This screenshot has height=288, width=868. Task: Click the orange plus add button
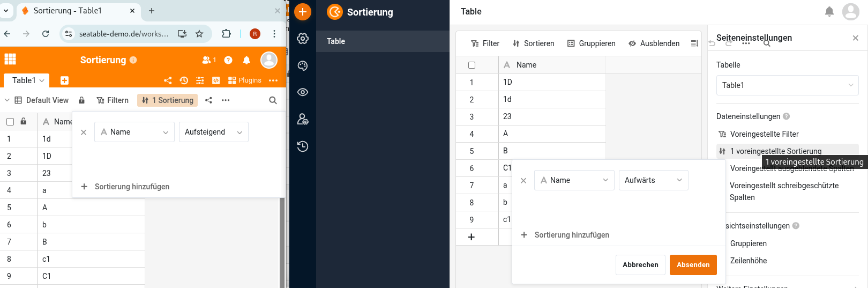(x=303, y=12)
